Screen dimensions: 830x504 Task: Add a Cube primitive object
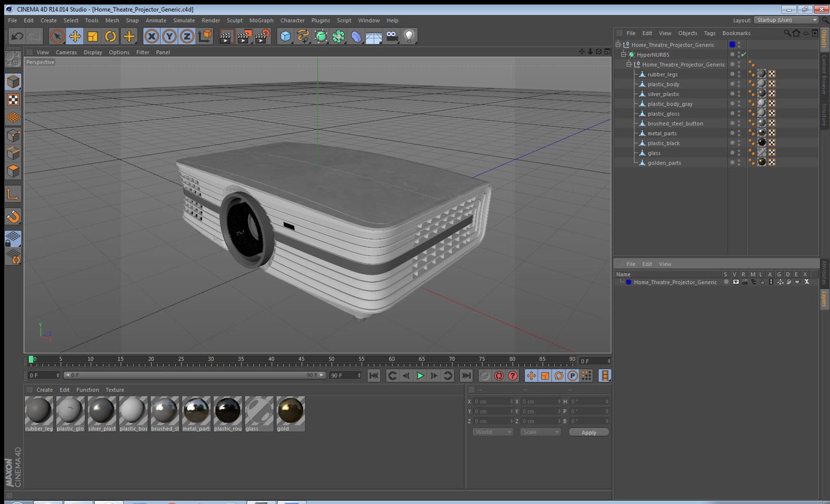pyautogui.click(x=285, y=36)
